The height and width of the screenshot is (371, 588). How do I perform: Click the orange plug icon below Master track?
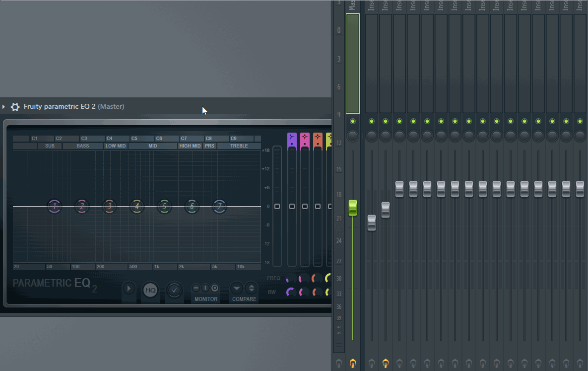352,364
